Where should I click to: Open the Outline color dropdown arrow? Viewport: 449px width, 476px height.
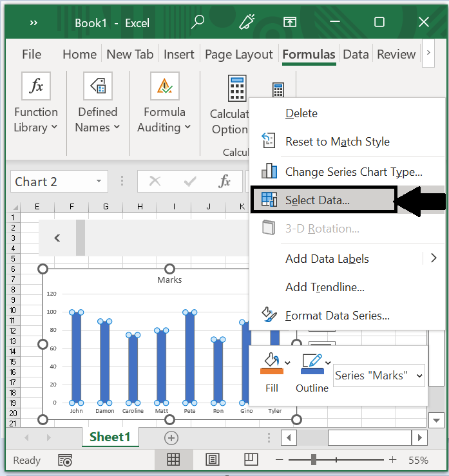pyautogui.click(x=328, y=363)
